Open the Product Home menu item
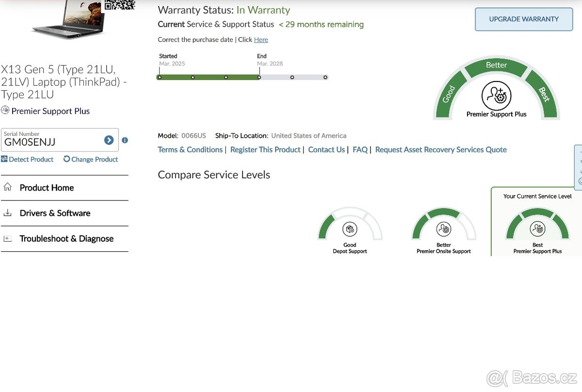The height and width of the screenshot is (392, 582). point(47,188)
